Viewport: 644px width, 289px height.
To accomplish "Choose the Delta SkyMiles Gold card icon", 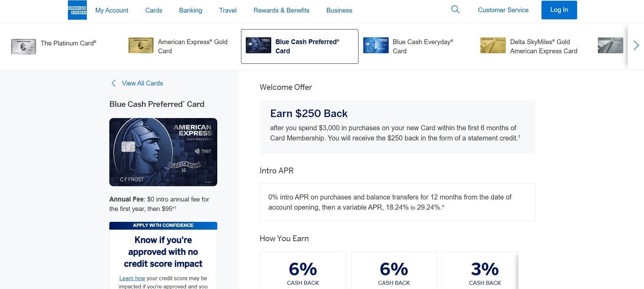I will pos(493,45).
